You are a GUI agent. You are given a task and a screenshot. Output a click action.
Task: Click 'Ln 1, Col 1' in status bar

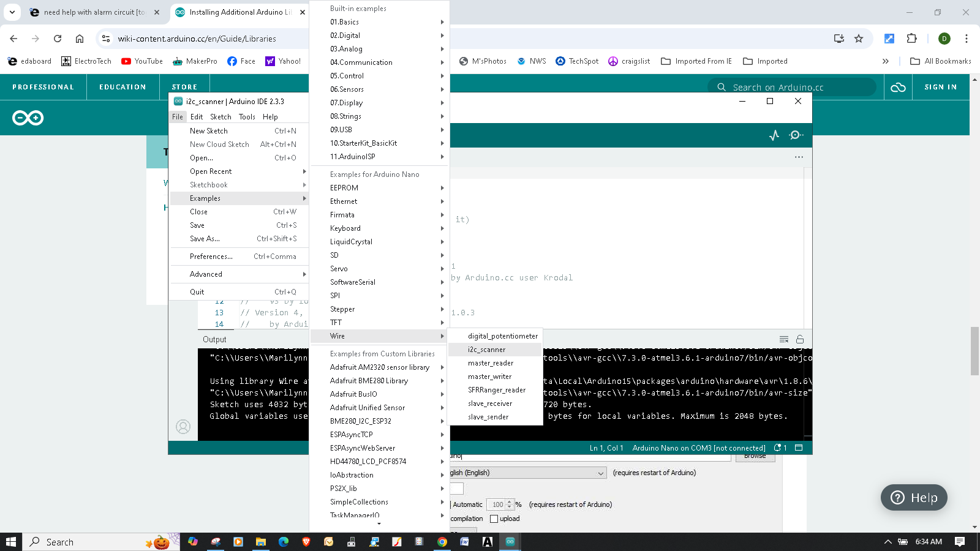606,448
